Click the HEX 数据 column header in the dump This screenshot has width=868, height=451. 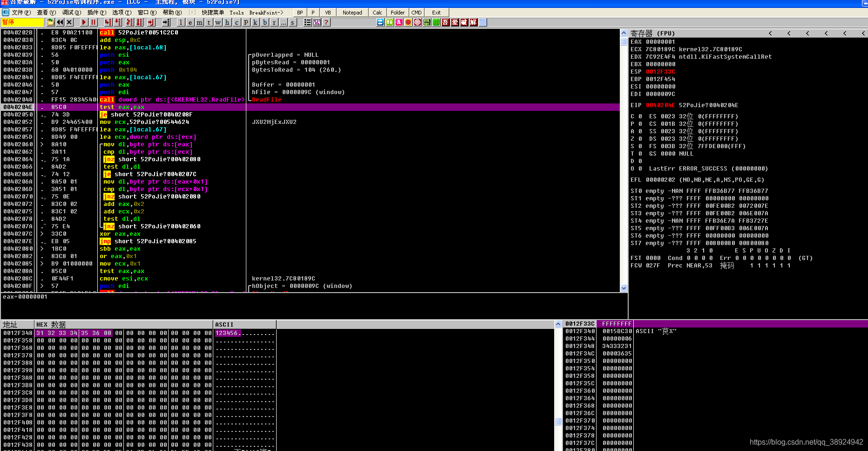123,325
